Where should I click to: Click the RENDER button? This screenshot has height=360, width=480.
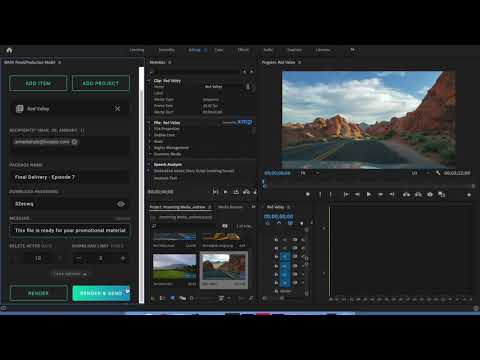(38, 293)
